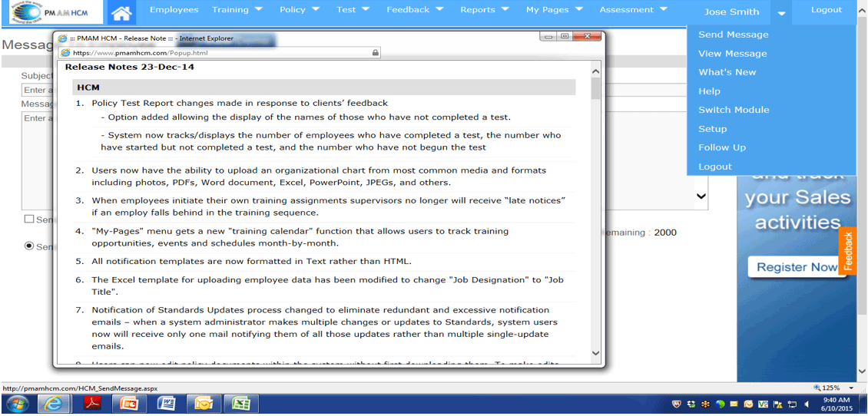Select Follow Up in user menu
This screenshot has height=416, width=868.
tap(722, 147)
